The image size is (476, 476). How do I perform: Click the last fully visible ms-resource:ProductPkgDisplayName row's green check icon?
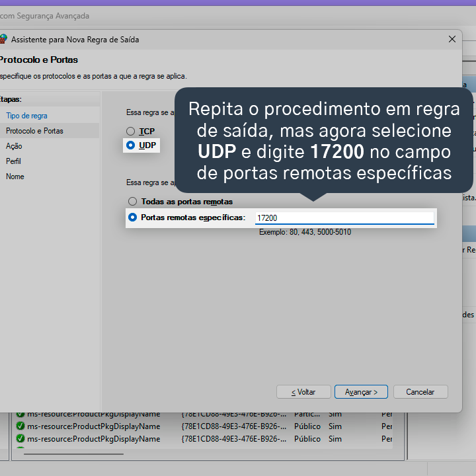[x=20, y=439]
